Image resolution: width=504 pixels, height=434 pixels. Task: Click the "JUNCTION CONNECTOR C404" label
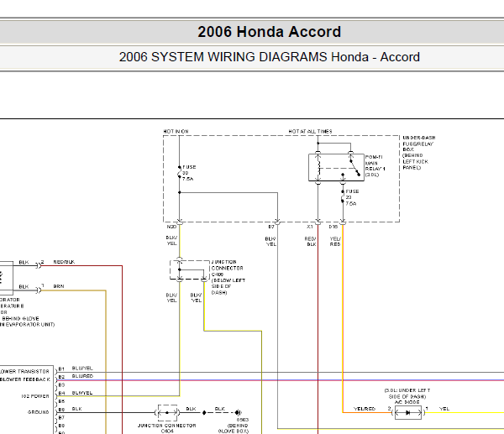[167, 428]
